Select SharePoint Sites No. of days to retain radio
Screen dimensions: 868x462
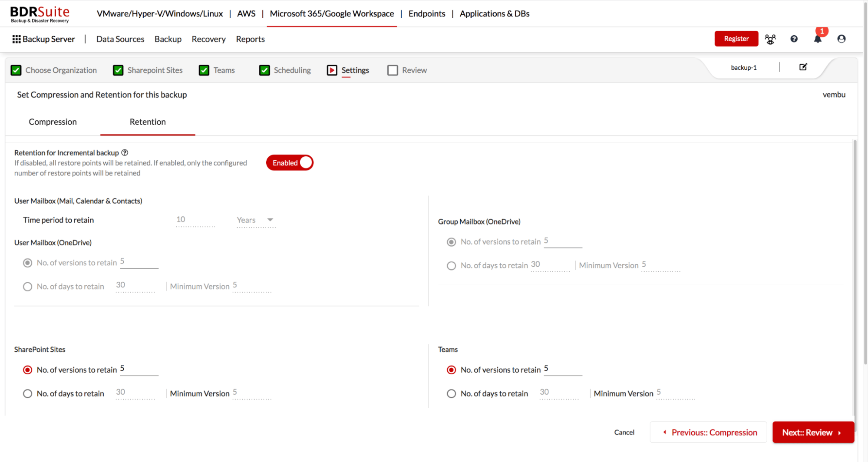pyautogui.click(x=27, y=393)
